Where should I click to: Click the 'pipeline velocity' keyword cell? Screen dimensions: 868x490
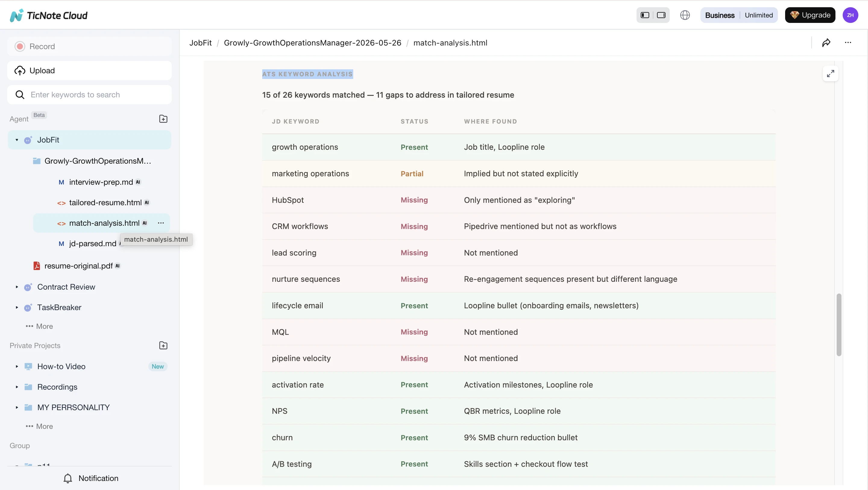[301, 358]
